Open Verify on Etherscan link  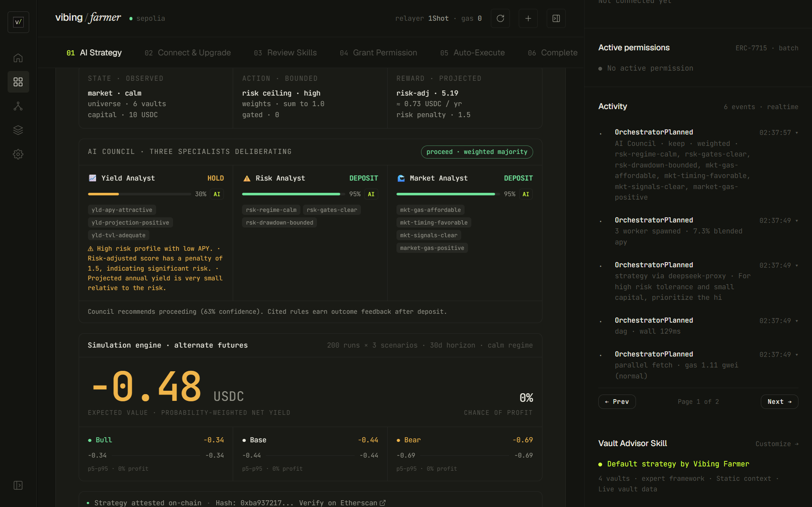point(342,503)
